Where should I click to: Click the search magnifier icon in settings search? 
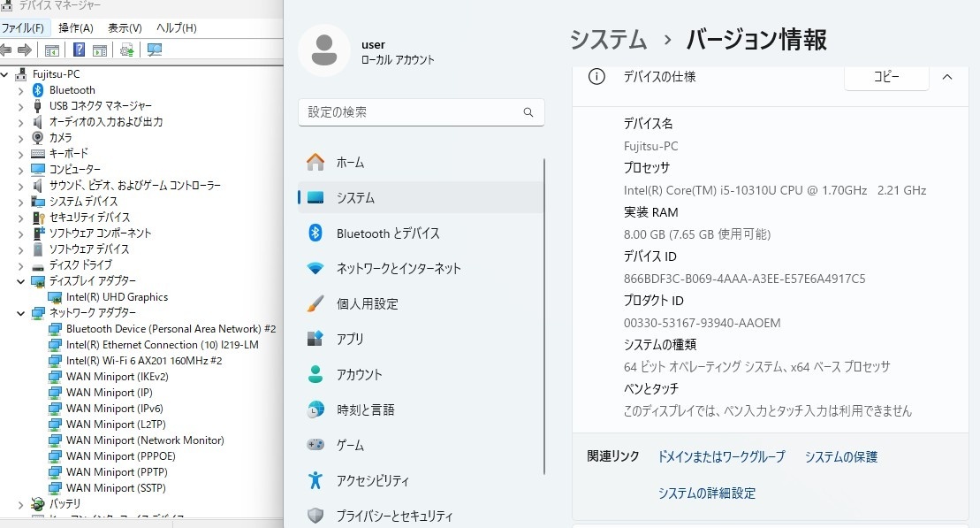(x=528, y=112)
